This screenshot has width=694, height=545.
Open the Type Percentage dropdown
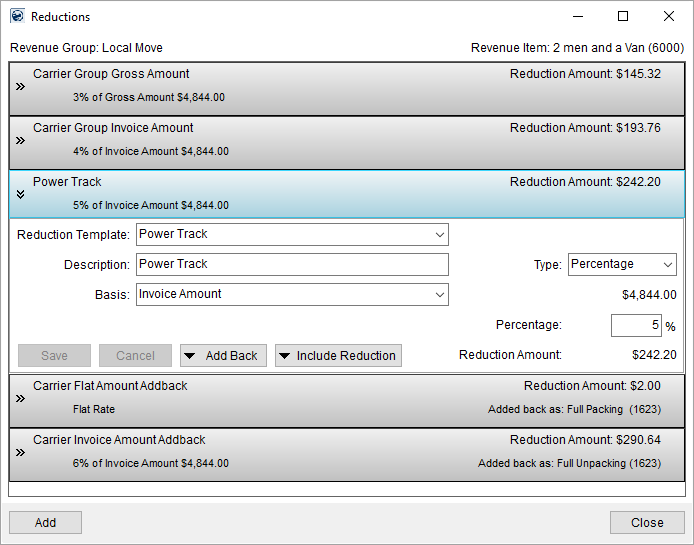[x=667, y=264]
